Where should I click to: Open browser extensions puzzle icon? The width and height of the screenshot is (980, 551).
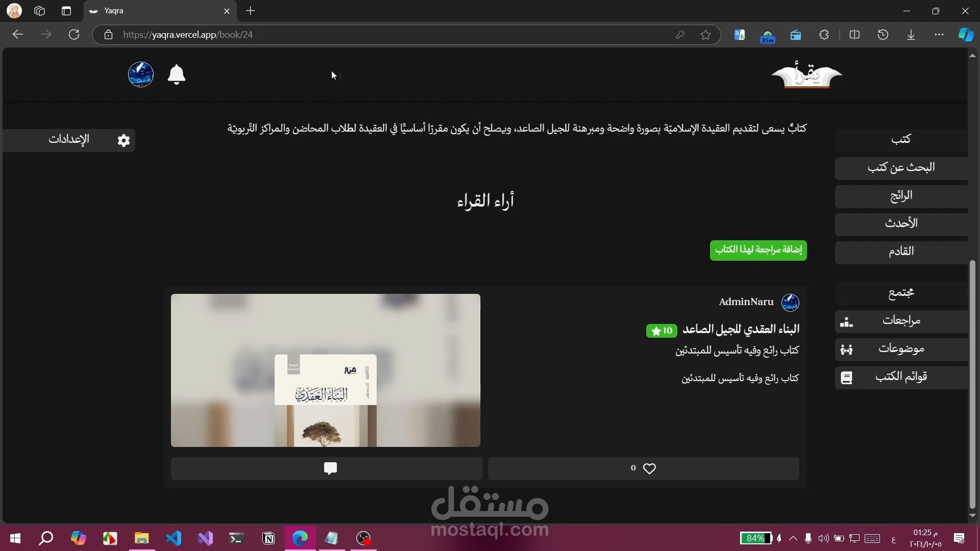tap(824, 35)
